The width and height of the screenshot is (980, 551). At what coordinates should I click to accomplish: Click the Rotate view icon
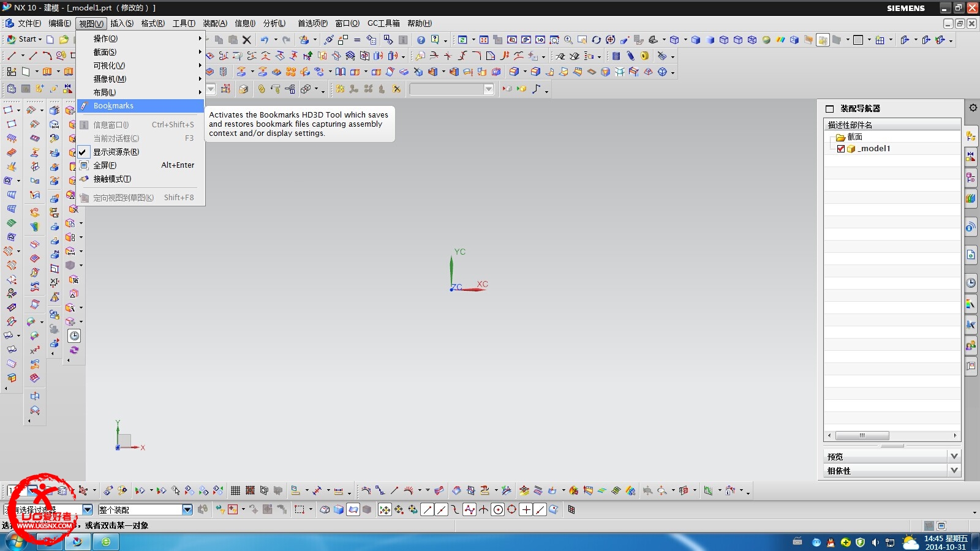coord(596,40)
